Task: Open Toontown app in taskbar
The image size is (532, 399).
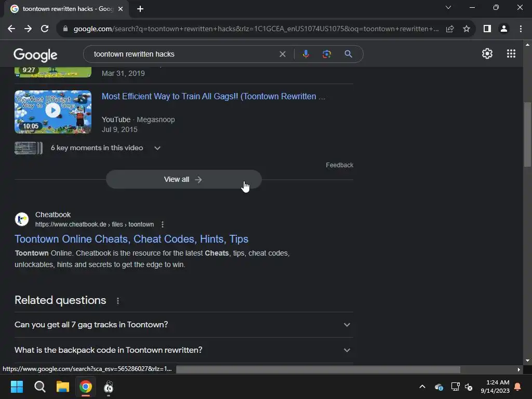Action: [109, 387]
